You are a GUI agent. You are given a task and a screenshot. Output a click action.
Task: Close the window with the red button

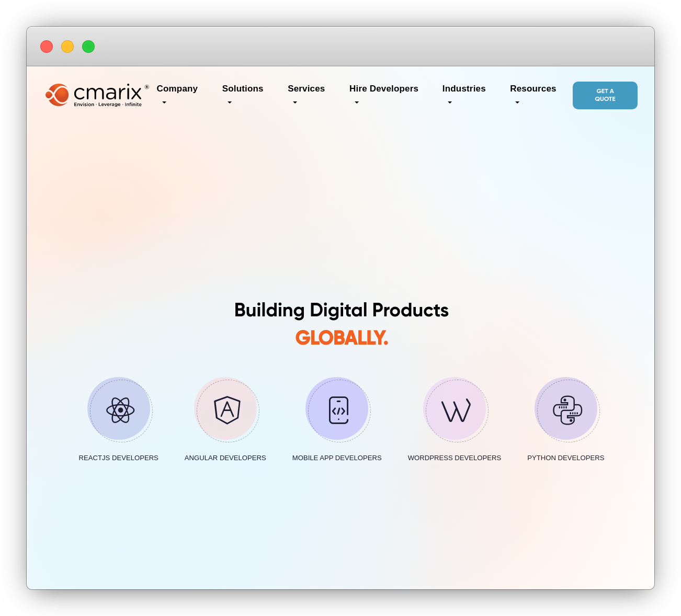click(x=47, y=47)
